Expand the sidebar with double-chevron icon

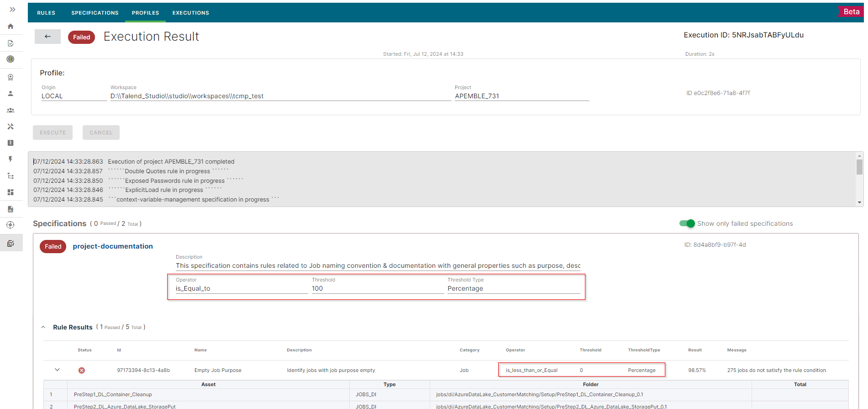(x=12, y=10)
